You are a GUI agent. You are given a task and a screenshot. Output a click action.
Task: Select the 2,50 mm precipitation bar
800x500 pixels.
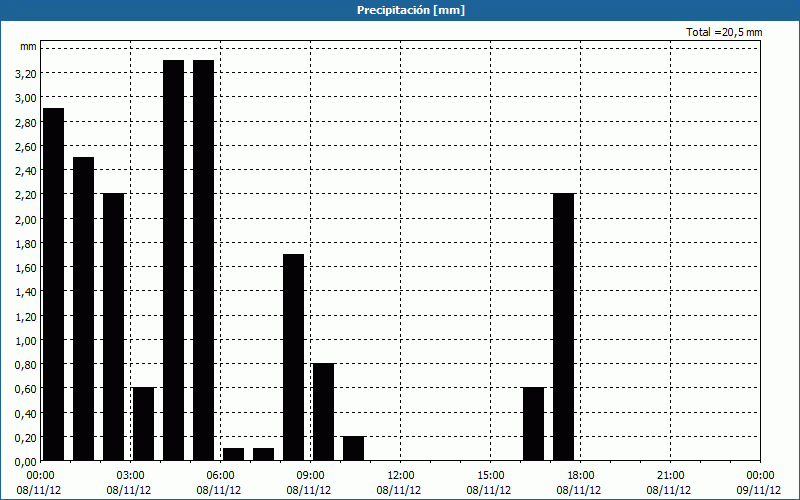[x=84, y=309]
